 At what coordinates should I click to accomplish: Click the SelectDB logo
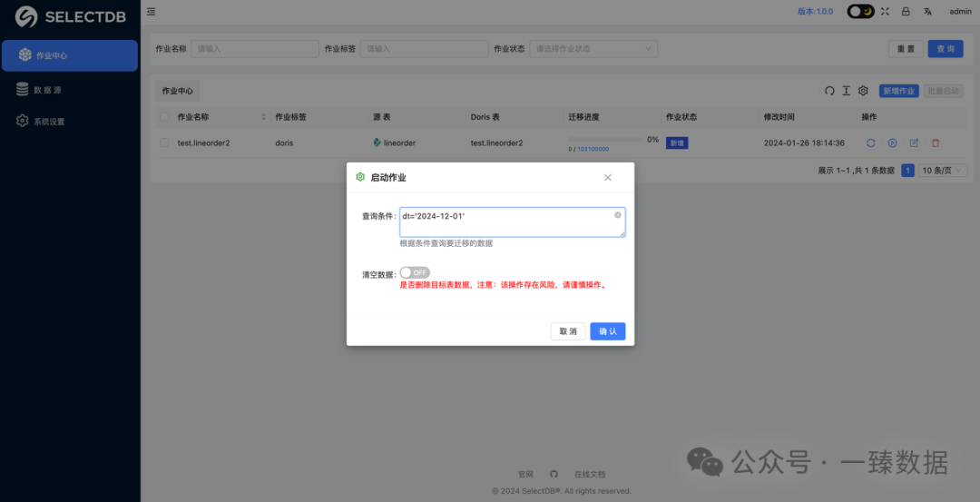[70, 17]
